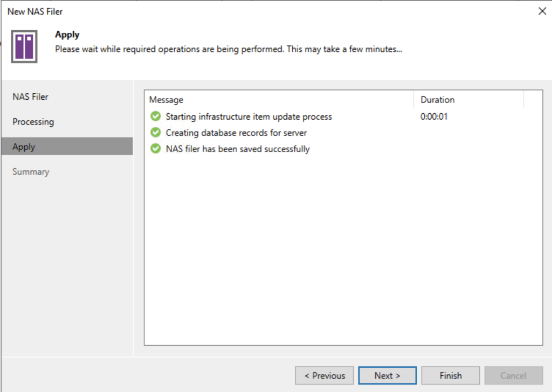This screenshot has width=552, height=392.
Task: Go to the NAS Filer wizard step
Action: [x=30, y=97]
